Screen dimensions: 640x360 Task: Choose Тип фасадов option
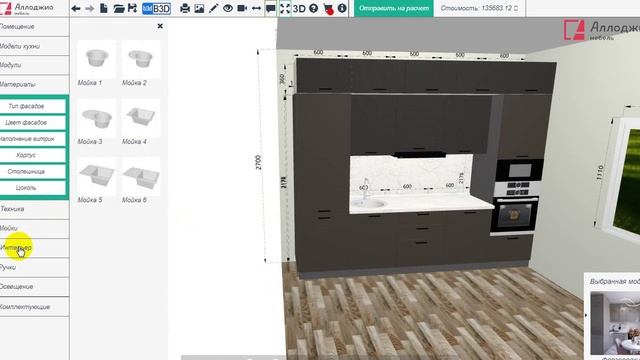[33, 106]
